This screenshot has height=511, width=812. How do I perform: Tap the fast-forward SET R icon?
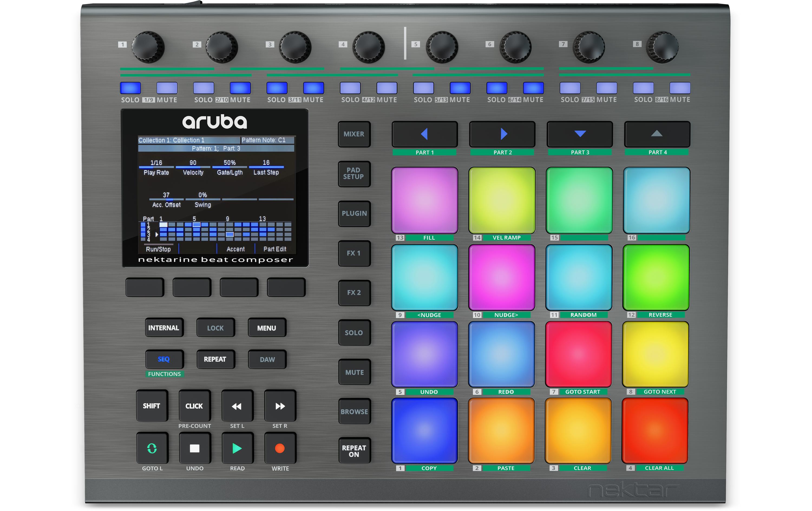click(x=280, y=406)
